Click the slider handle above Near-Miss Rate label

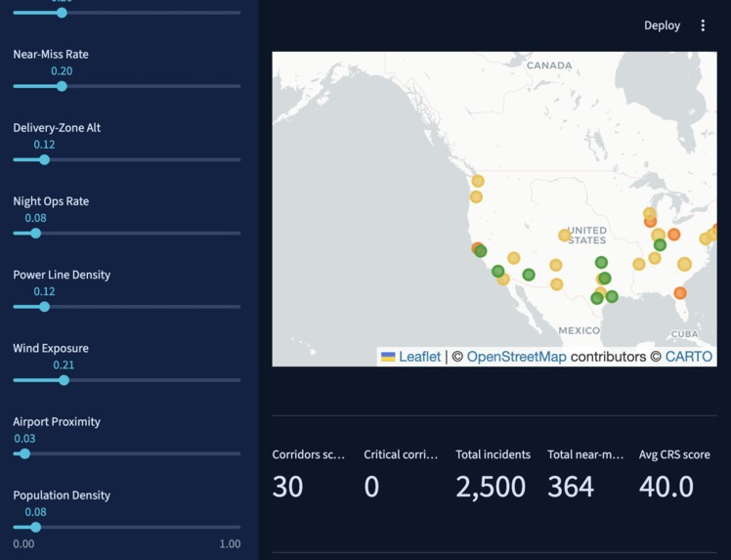click(62, 13)
